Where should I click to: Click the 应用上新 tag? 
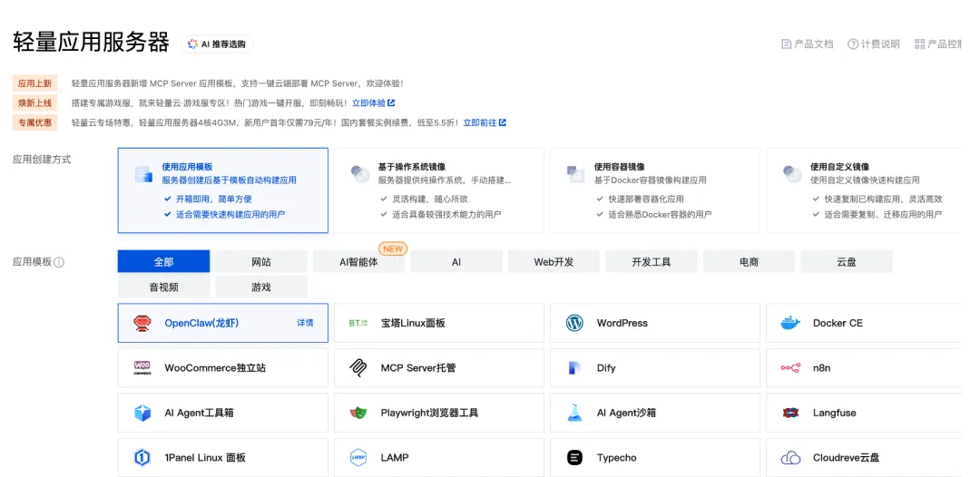pos(35,83)
